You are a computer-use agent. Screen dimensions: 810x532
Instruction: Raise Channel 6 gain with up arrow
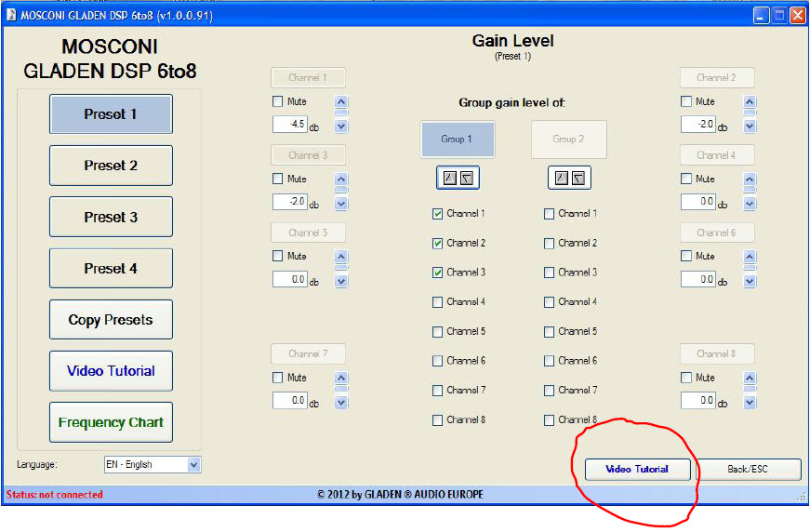[750, 257]
